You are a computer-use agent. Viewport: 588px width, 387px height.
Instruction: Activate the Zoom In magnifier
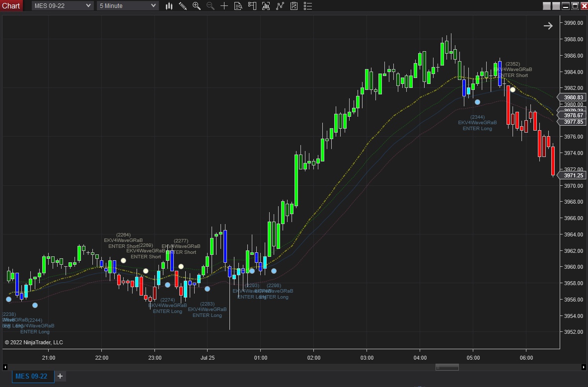tap(197, 5)
